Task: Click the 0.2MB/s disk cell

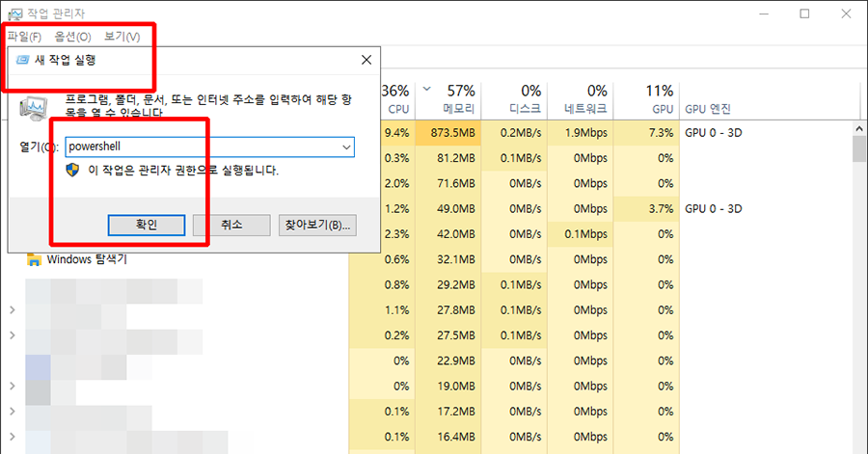Action: click(515, 133)
